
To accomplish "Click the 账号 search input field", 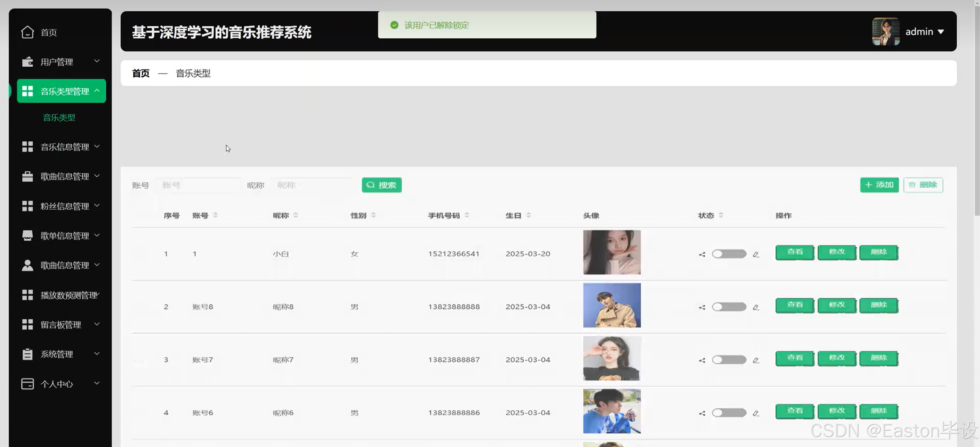I will (x=199, y=185).
